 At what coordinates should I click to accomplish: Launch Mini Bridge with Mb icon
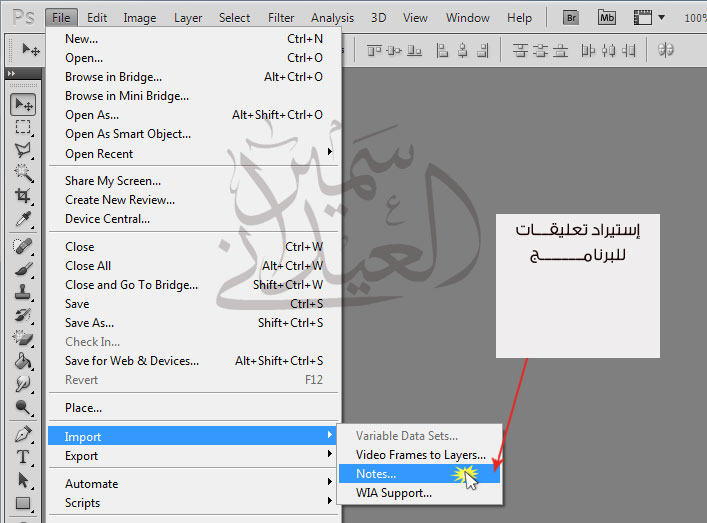coord(606,18)
